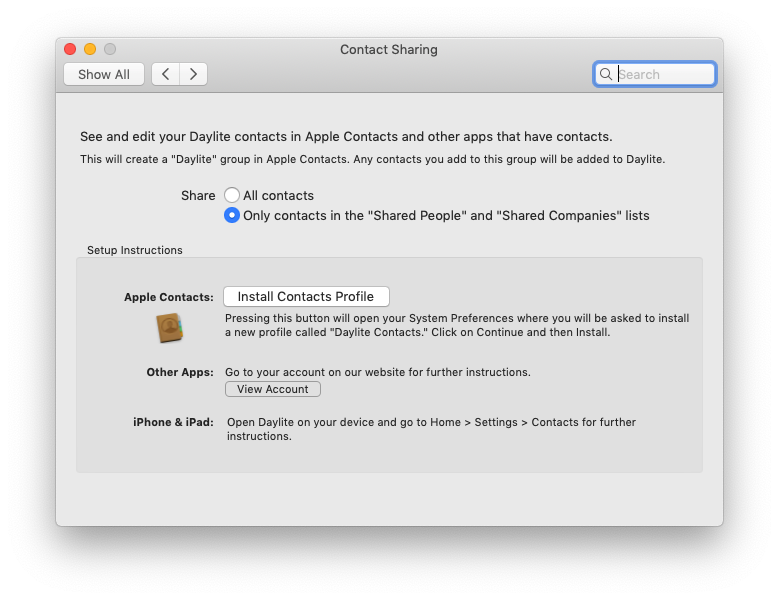Open View Account button
Image resolution: width=779 pixels, height=600 pixels.
[273, 389]
